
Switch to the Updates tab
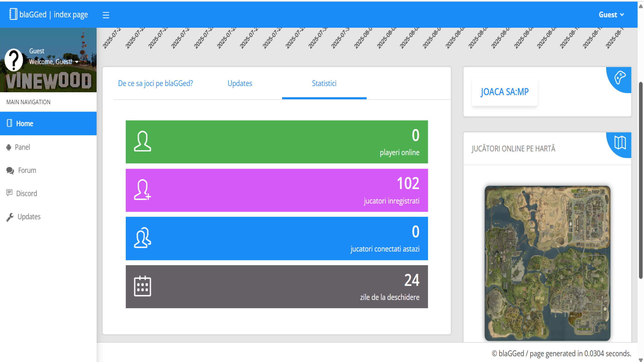coord(240,83)
